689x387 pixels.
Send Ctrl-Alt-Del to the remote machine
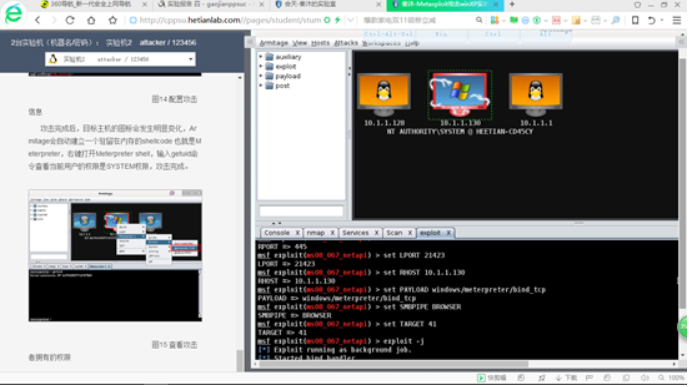[388, 34]
